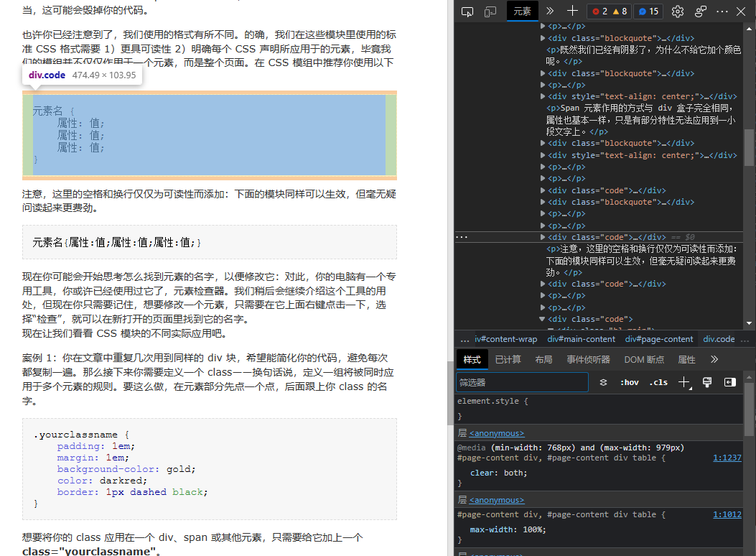Image resolution: width=756 pixels, height=556 pixels.
Task: Open DevTools settings gear
Action: [x=677, y=11]
